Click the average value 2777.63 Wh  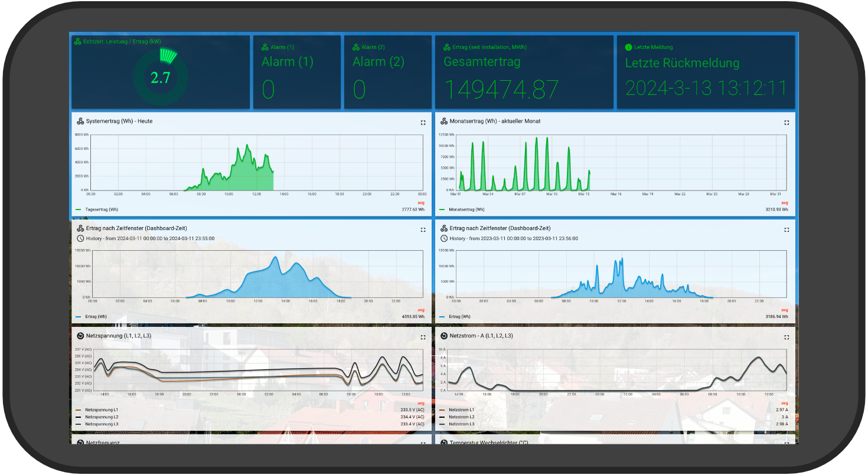[x=413, y=209]
